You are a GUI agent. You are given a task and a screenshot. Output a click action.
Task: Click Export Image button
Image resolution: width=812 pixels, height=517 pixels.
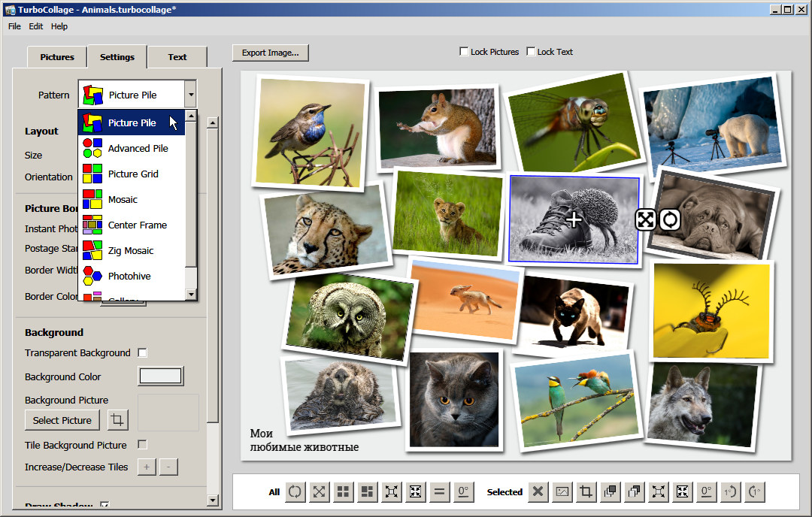pos(270,53)
